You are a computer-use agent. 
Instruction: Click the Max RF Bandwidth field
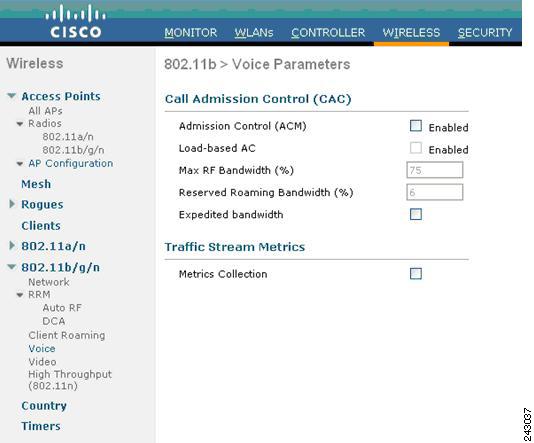click(x=435, y=170)
